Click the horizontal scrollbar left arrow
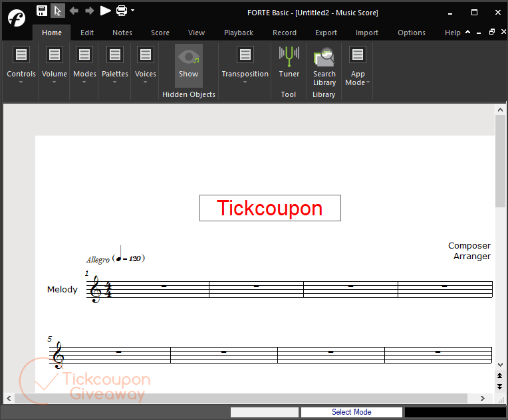Image resolution: width=508 pixels, height=420 pixels. tap(9, 398)
